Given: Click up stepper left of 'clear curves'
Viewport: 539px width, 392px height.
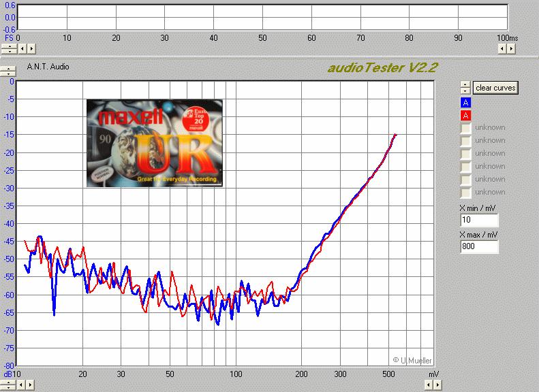Looking at the screenshot, I should point(465,85).
